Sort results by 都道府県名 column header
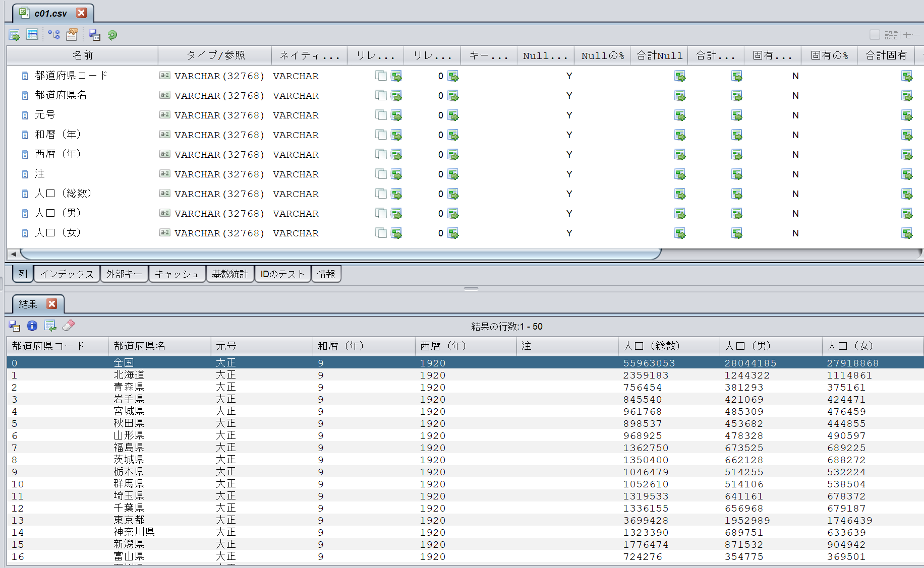The width and height of the screenshot is (924, 568). (159, 346)
